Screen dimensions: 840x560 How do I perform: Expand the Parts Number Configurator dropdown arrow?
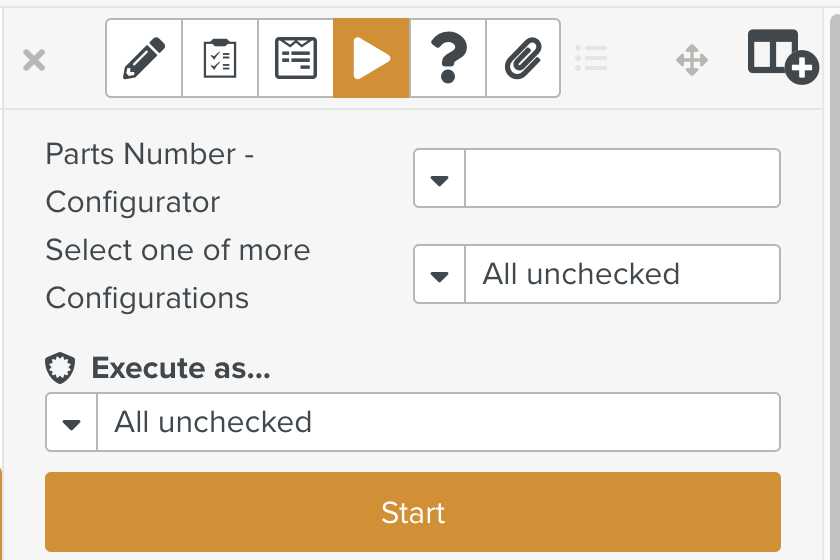point(439,178)
